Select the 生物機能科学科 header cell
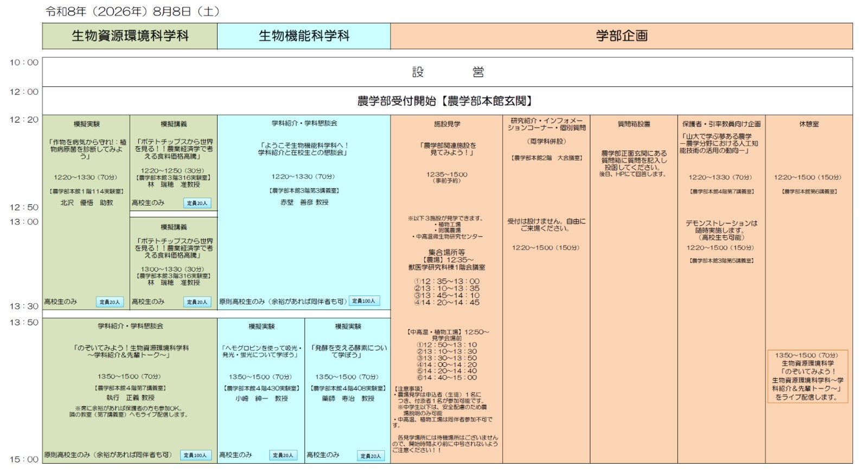Screen dimensions: 868x474 point(304,36)
